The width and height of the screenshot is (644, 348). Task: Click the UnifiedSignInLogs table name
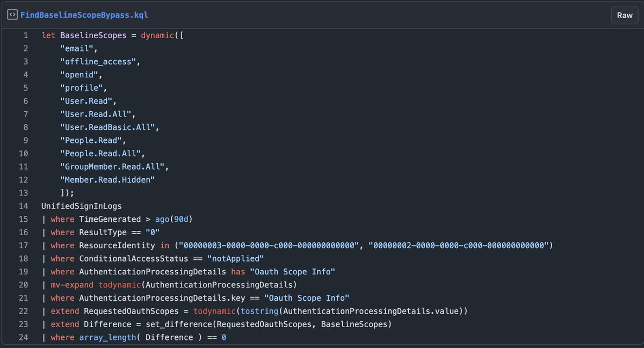[x=81, y=206]
